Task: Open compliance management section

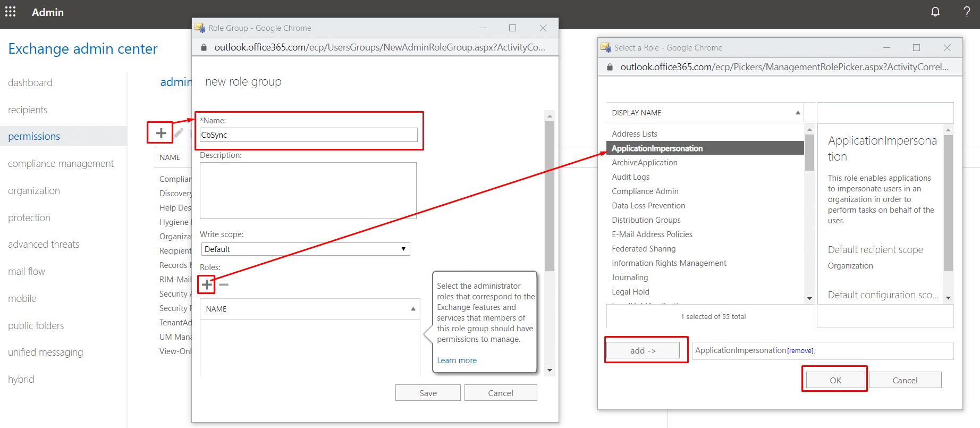Action: click(x=61, y=163)
